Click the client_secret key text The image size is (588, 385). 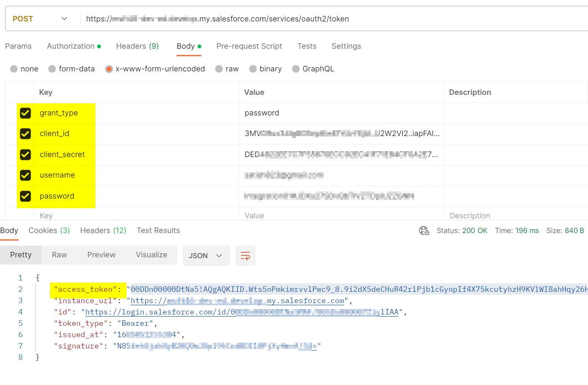point(62,155)
